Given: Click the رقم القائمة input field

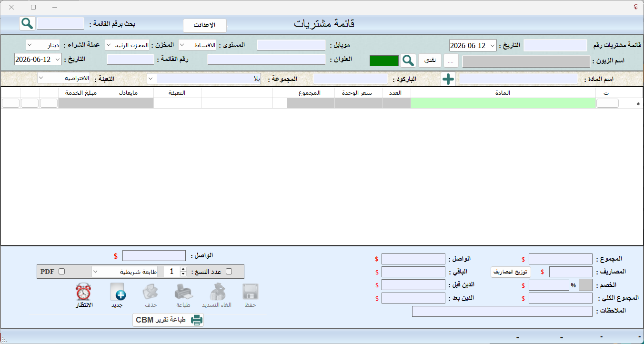Looking at the screenshot, I should click(x=131, y=60).
